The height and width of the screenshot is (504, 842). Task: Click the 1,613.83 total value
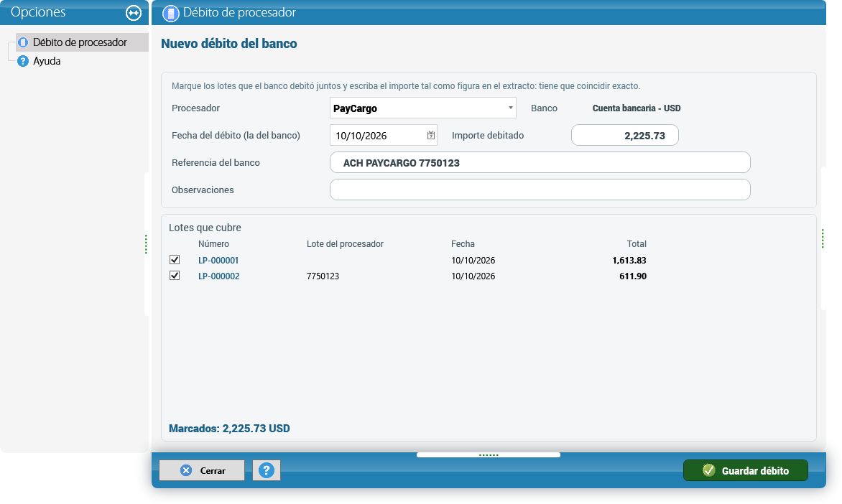(629, 261)
